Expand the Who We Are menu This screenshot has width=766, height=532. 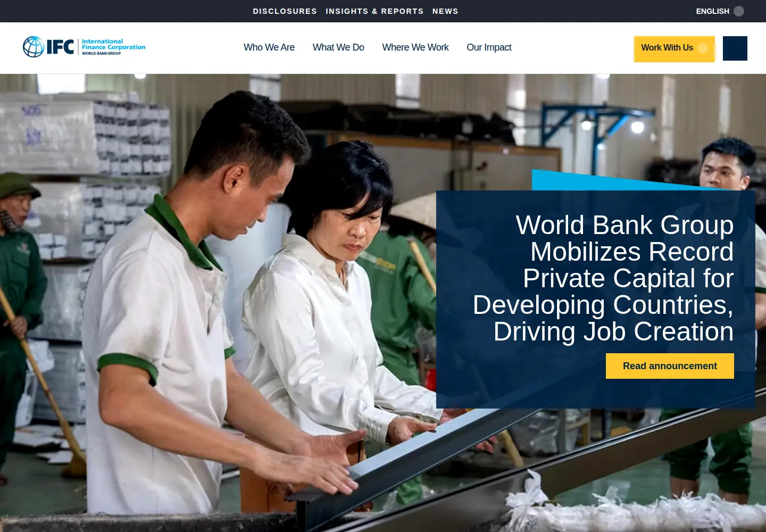click(x=269, y=47)
